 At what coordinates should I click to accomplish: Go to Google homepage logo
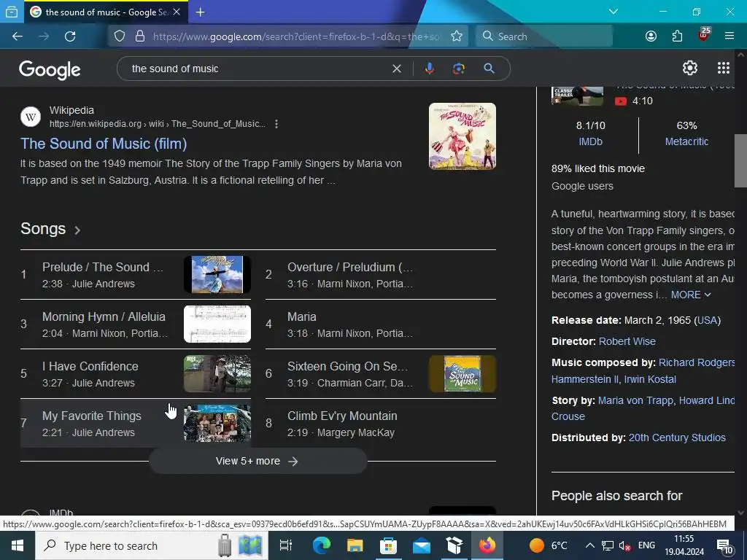pos(50,69)
